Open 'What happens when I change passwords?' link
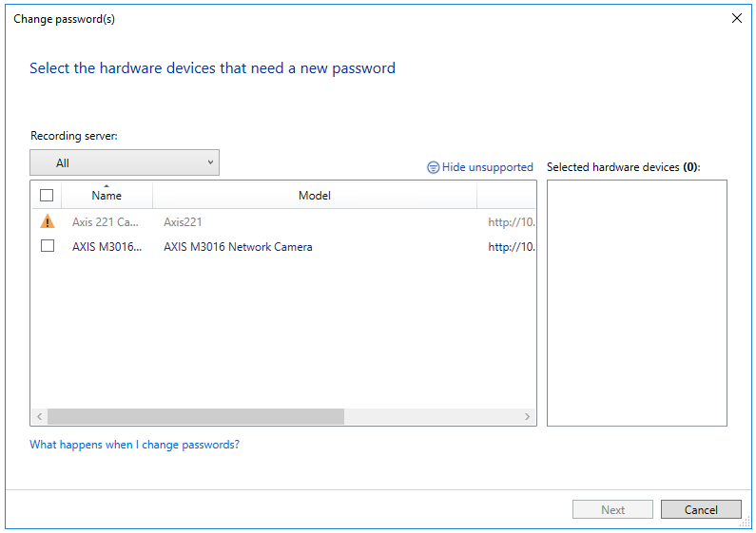Viewport: 756px width, 533px height. [x=134, y=445]
